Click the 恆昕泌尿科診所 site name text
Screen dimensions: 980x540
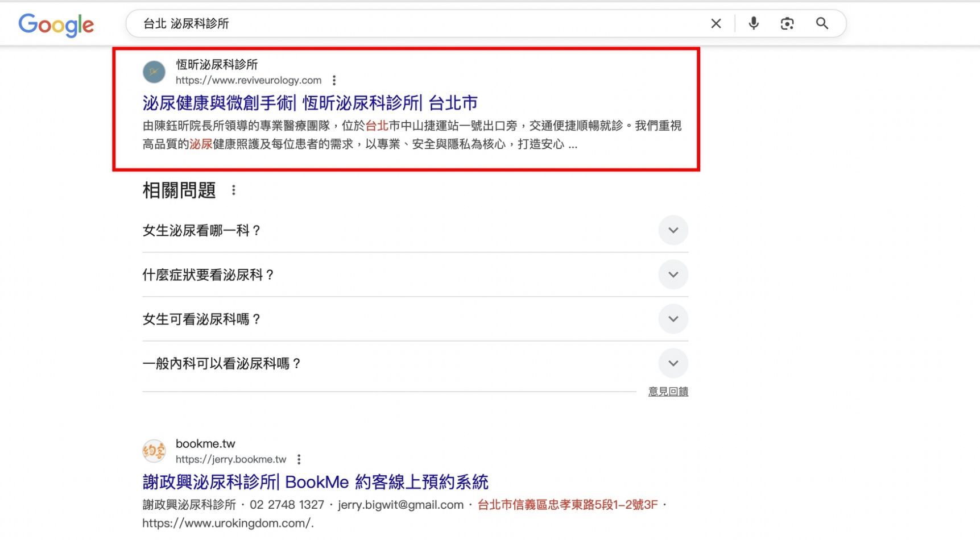(217, 65)
